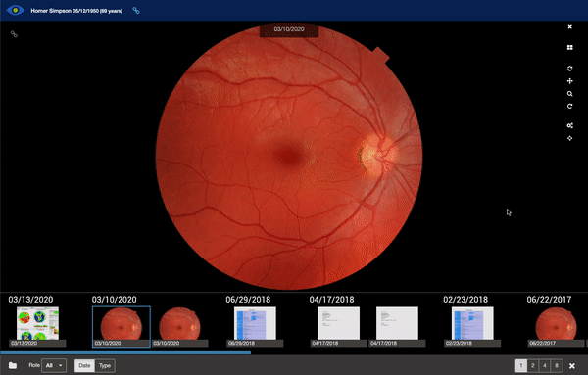Select the 03/13/2020 topography thumbnail

point(37,326)
